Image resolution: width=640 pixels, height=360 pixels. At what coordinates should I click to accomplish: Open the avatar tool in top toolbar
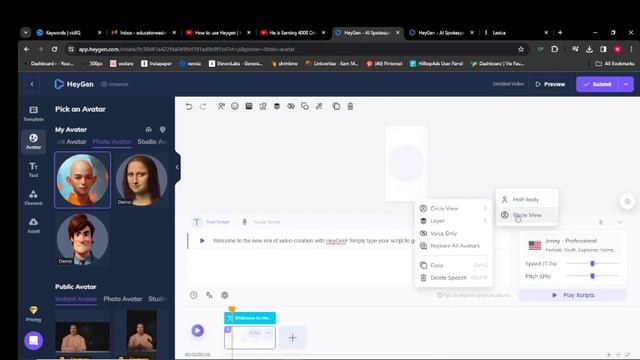click(x=221, y=106)
